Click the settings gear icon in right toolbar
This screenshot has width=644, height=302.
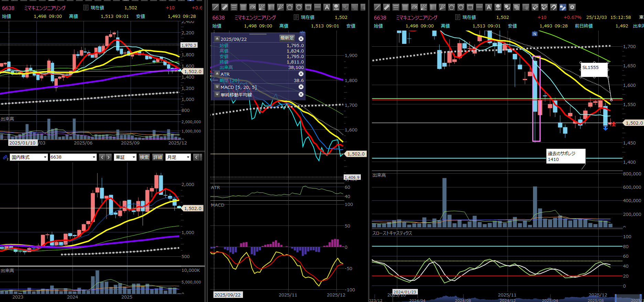[x=572, y=7]
